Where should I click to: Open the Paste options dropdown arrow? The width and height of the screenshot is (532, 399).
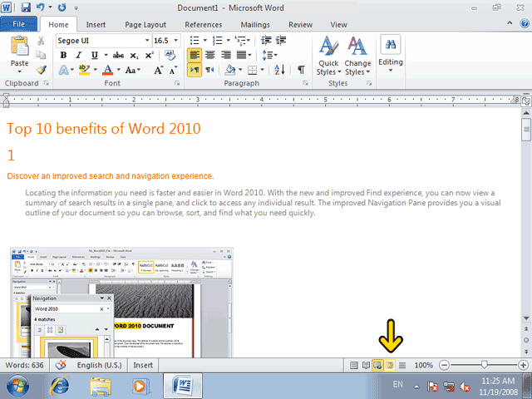(x=19, y=71)
